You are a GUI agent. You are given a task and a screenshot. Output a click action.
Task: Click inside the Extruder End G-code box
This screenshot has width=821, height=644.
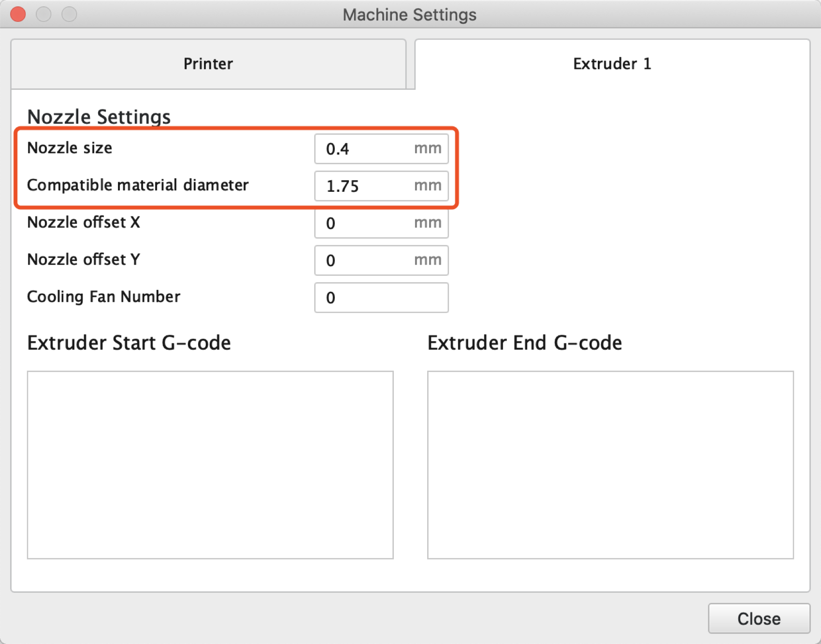coord(610,465)
